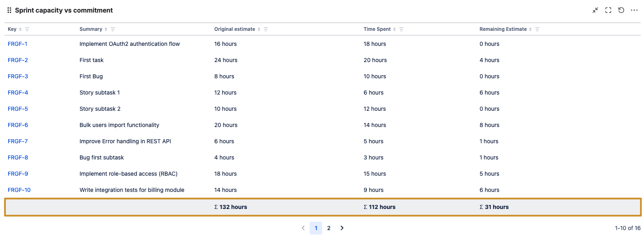Image resolution: width=644 pixels, height=239 pixels.
Task: Filter the Summary column
Action: click(x=113, y=29)
